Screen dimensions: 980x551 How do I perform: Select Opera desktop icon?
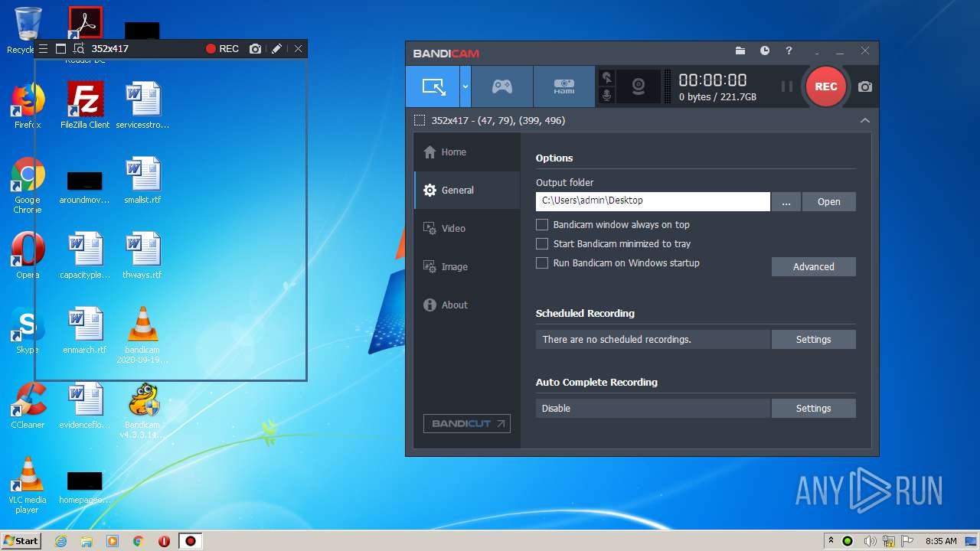pyautogui.click(x=28, y=256)
